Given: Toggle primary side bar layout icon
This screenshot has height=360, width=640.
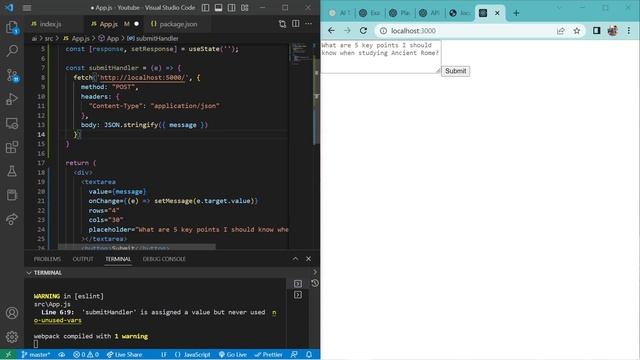Looking at the screenshot, I should [x=206, y=8].
